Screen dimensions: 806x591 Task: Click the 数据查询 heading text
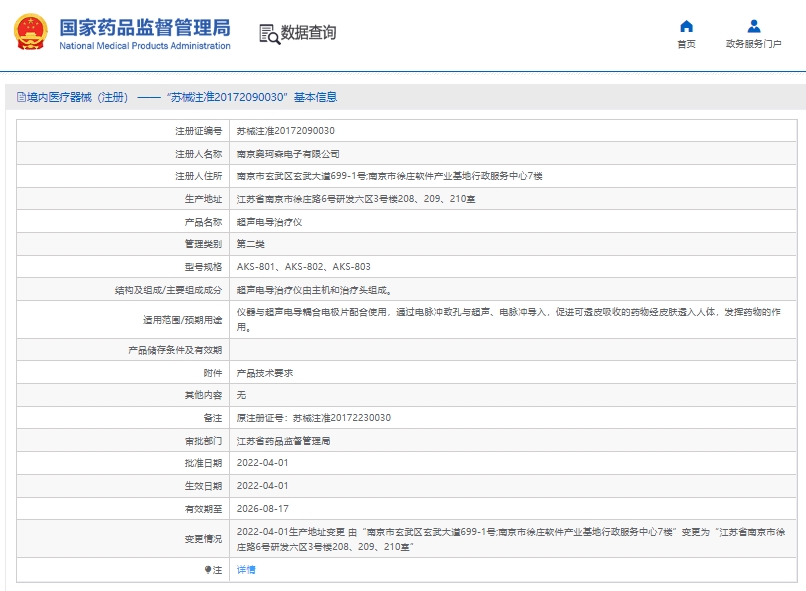308,32
